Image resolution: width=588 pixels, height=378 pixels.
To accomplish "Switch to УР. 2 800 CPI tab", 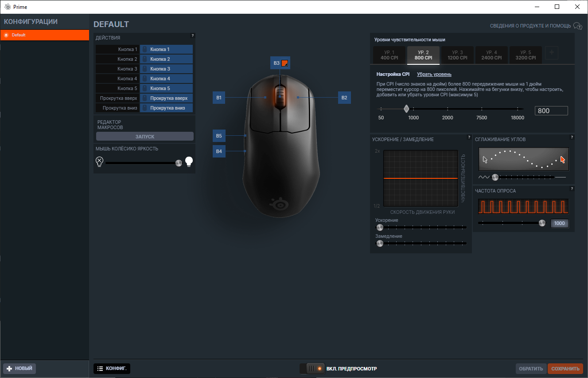I will tap(423, 55).
